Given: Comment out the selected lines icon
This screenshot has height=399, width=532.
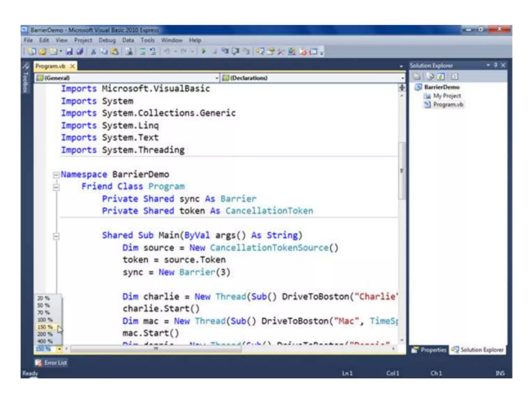Looking at the screenshot, I should point(143,51).
